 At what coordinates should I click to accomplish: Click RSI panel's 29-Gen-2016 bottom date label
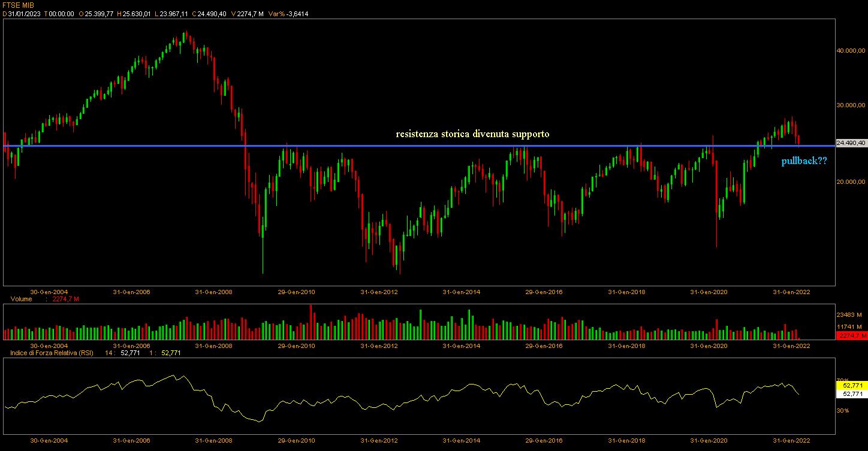pos(544,441)
